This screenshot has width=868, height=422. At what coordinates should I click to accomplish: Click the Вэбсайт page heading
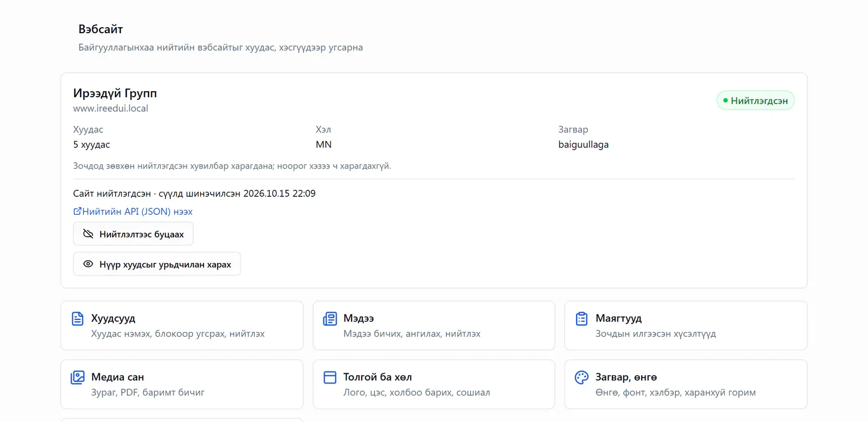101,29
